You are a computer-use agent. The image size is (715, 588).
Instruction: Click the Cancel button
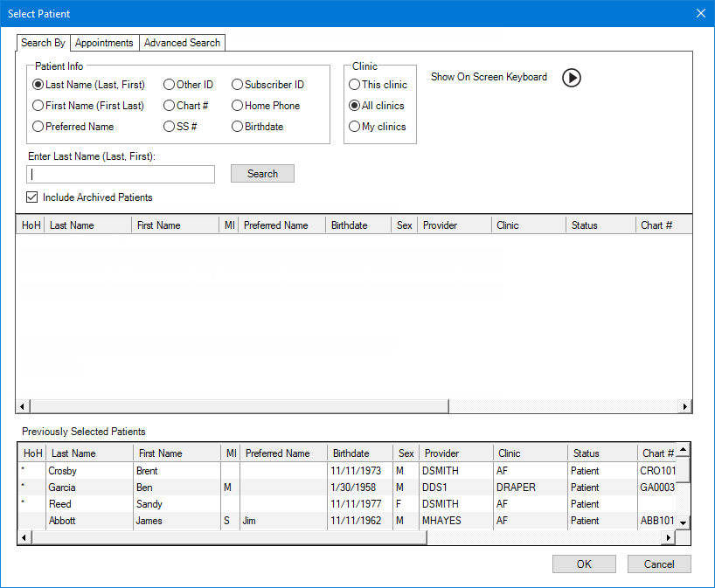pos(659,564)
